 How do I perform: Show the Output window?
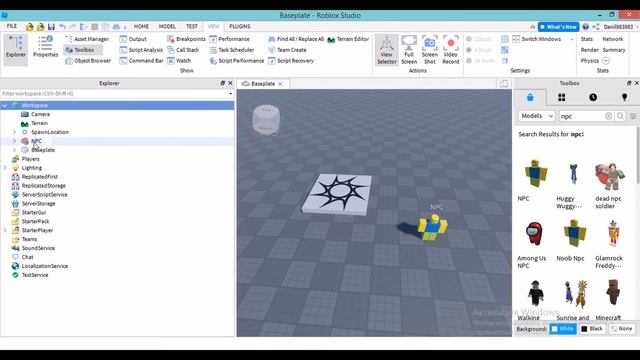[133, 39]
